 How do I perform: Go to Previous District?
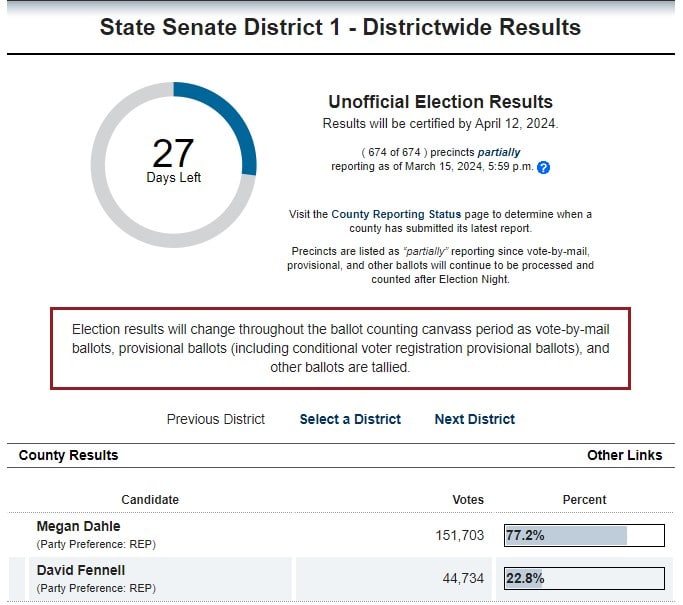click(x=216, y=419)
